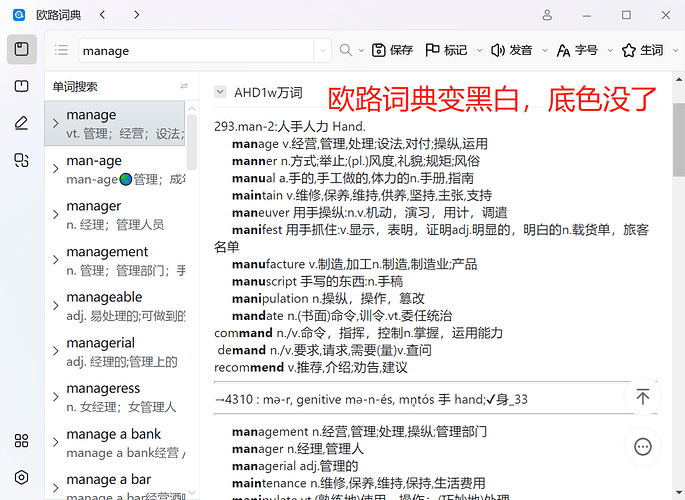Click the Eudic app logo icon

(x=19, y=15)
